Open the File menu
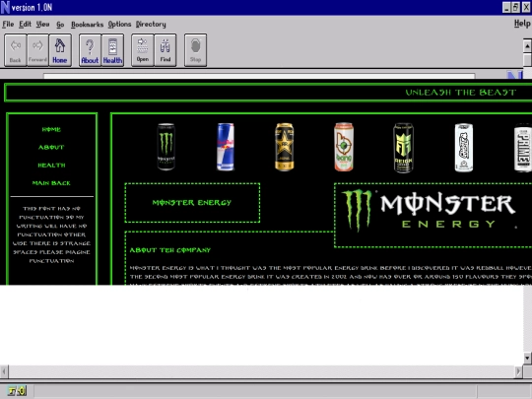 tap(8, 24)
